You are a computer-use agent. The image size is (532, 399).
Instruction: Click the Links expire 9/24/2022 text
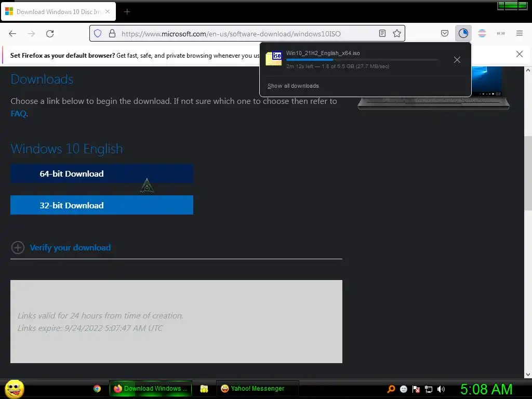tap(90, 328)
